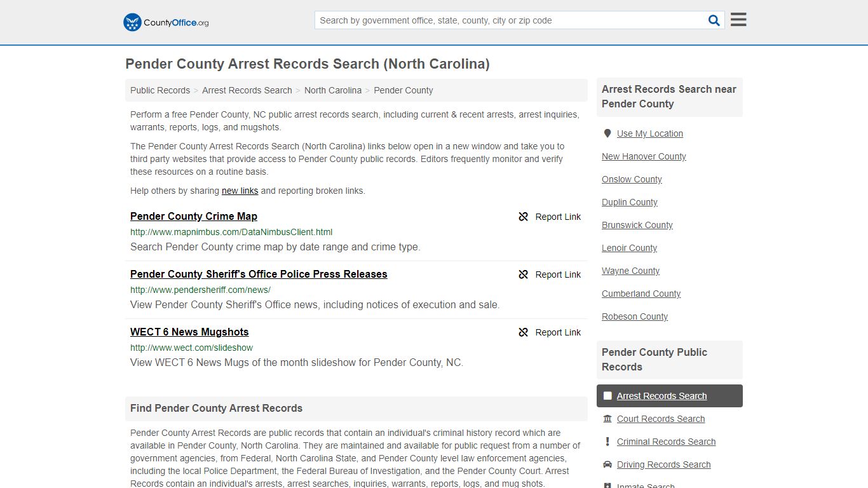Open New Hanover County link

pyautogui.click(x=644, y=156)
